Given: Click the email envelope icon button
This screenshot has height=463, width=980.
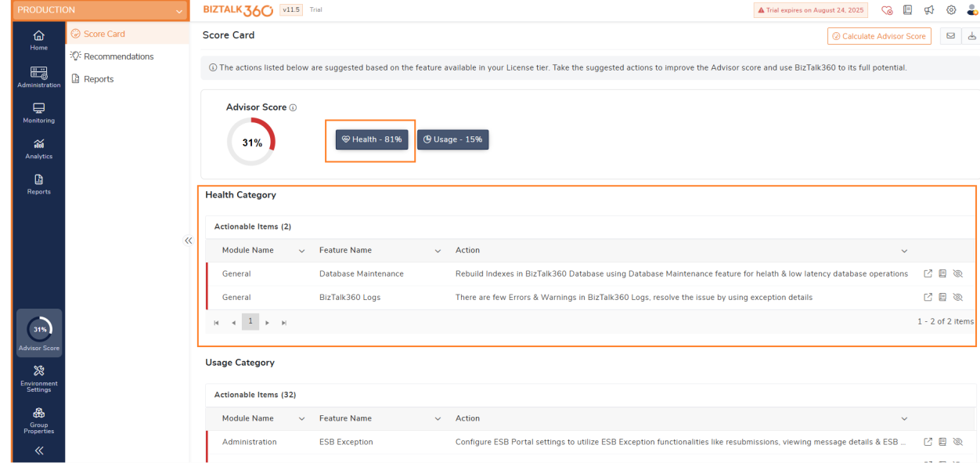Looking at the screenshot, I should [950, 36].
